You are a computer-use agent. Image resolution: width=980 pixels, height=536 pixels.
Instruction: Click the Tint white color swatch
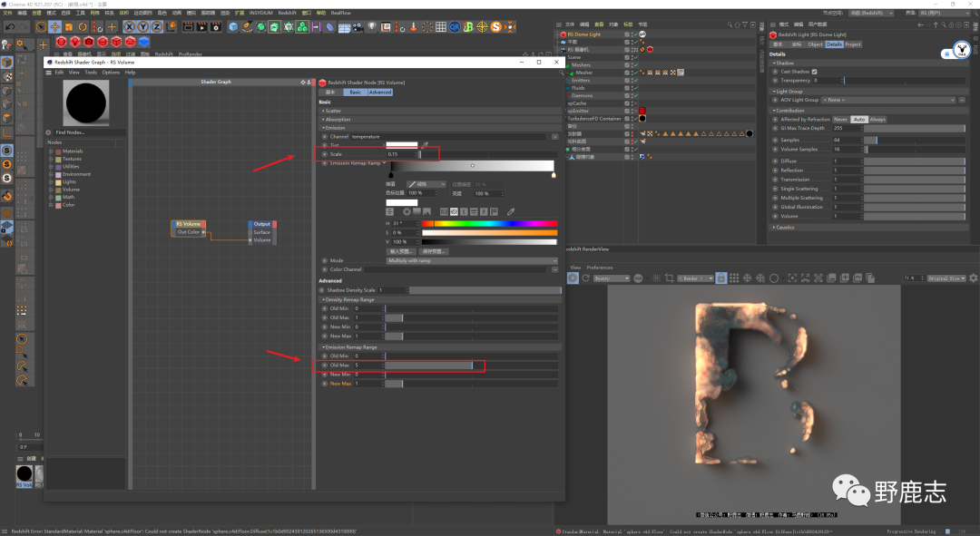(x=402, y=145)
